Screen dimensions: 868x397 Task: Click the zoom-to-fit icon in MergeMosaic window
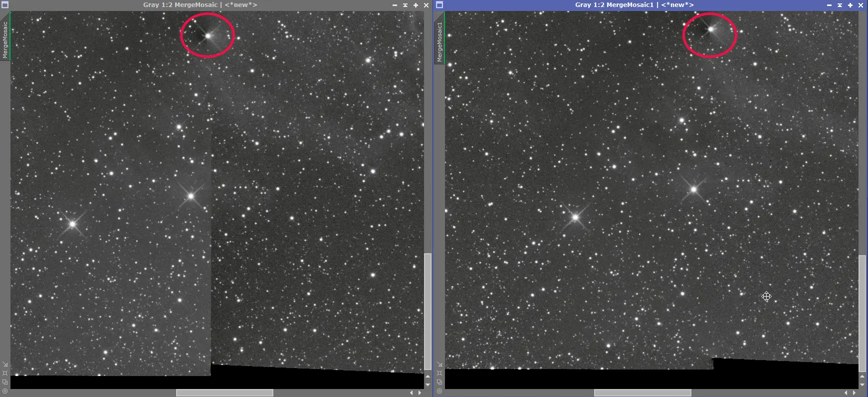(x=5, y=373)
